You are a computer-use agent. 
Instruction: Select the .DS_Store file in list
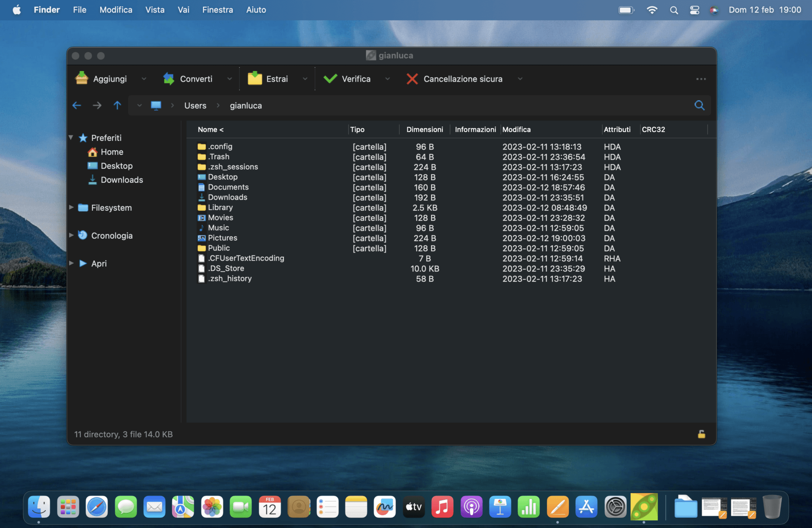pos(227,268)
